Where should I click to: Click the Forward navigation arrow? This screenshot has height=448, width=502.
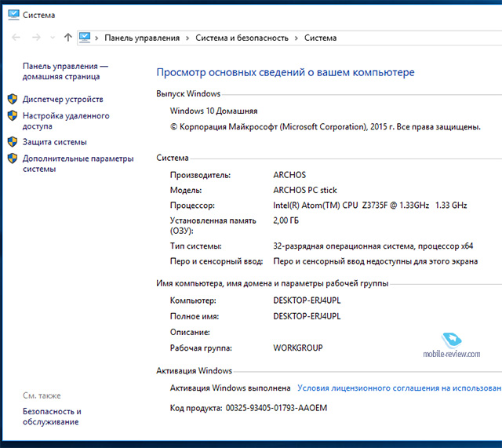[x=36, y=38]
